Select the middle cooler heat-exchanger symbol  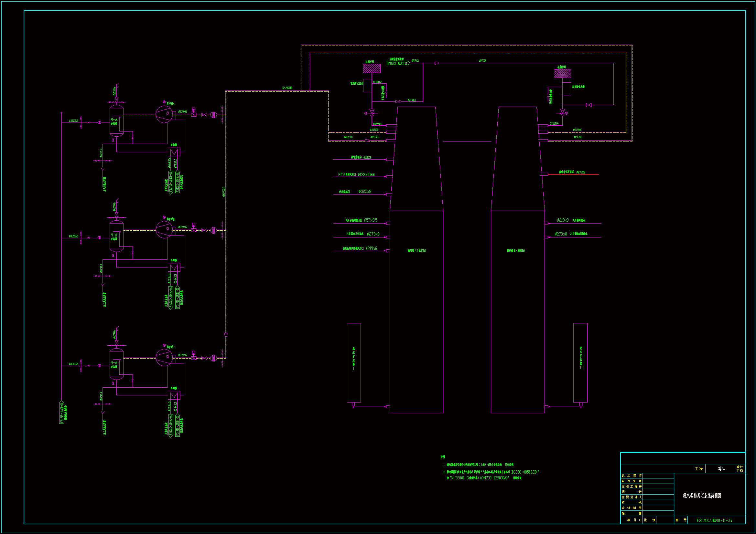click(x=174, y=267)
